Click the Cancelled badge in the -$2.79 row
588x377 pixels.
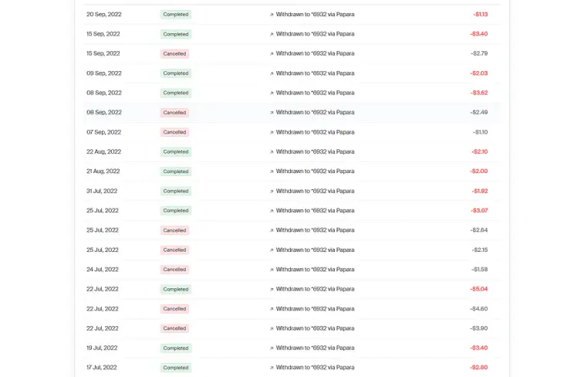tap(174, 54)
